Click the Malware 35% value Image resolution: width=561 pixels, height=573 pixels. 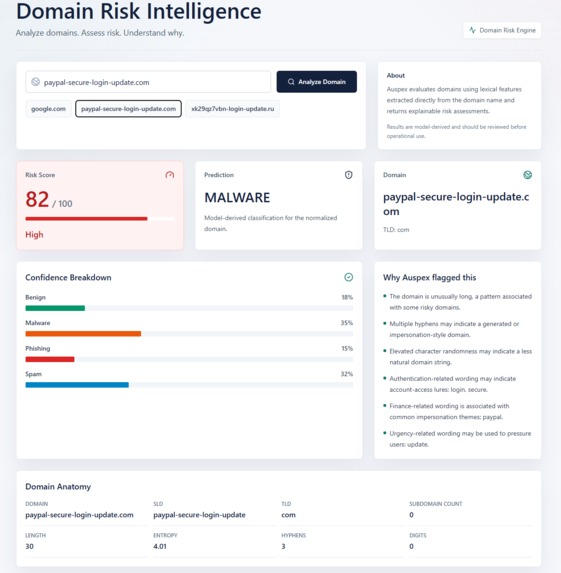347,323
